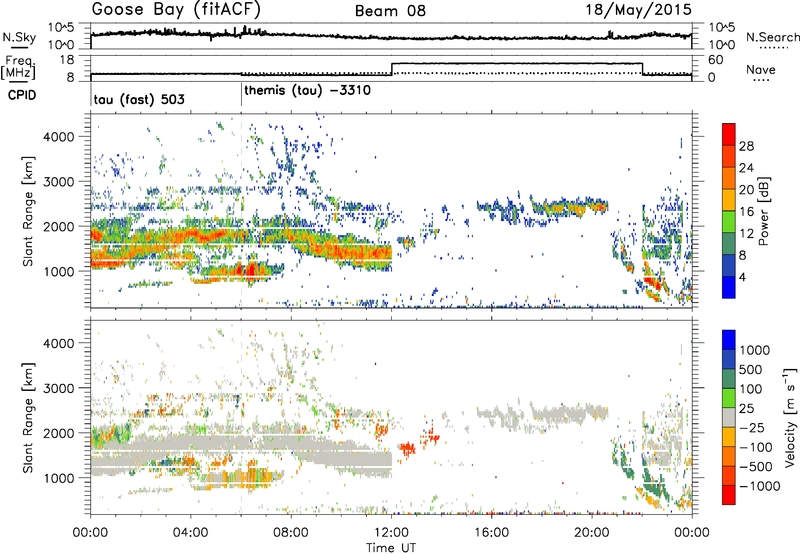Screen dimensions: 800x554
Task: Click the noise sky trace in the top panel
Action: coord(391,37)
